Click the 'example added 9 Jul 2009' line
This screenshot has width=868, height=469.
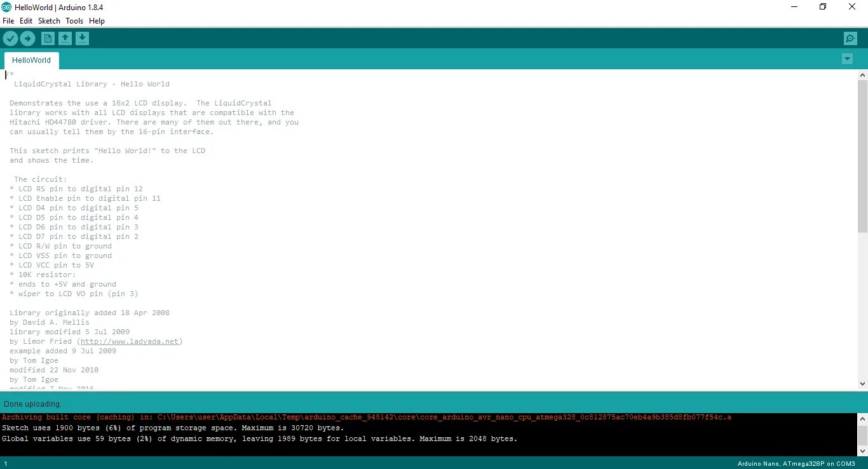(x=63, y=351)
